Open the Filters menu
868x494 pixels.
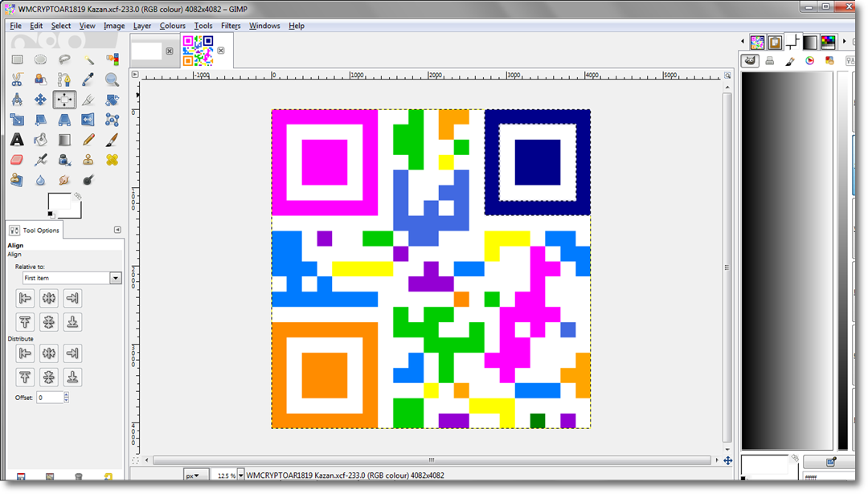[231, 26]
